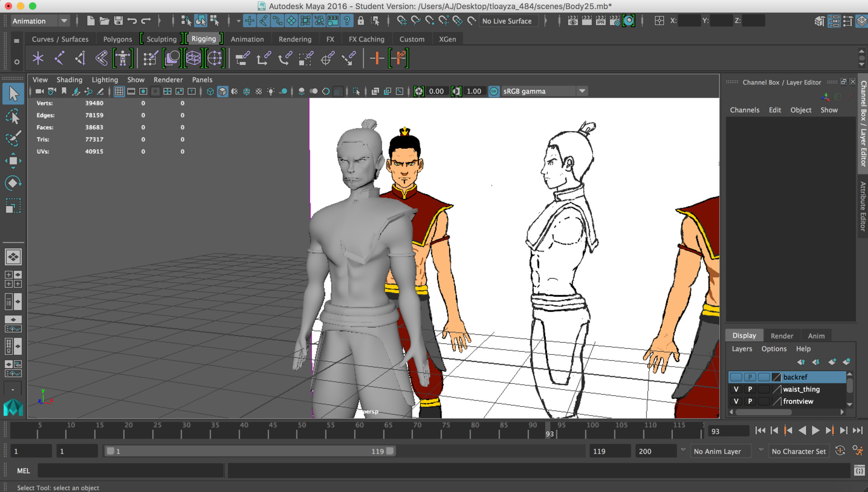Click the Create Lattice shelf icon

[193, 58]
